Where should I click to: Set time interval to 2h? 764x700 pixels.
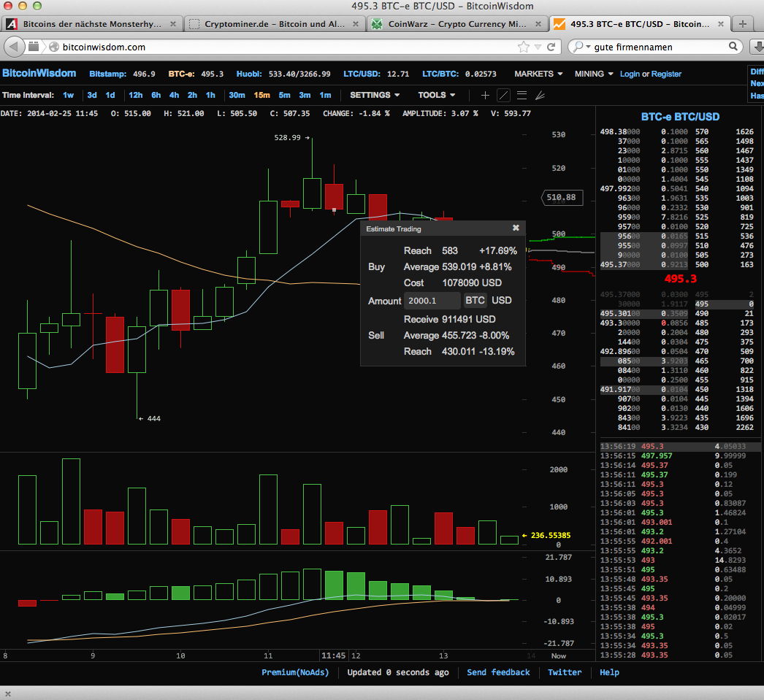(x=193, y=95)
